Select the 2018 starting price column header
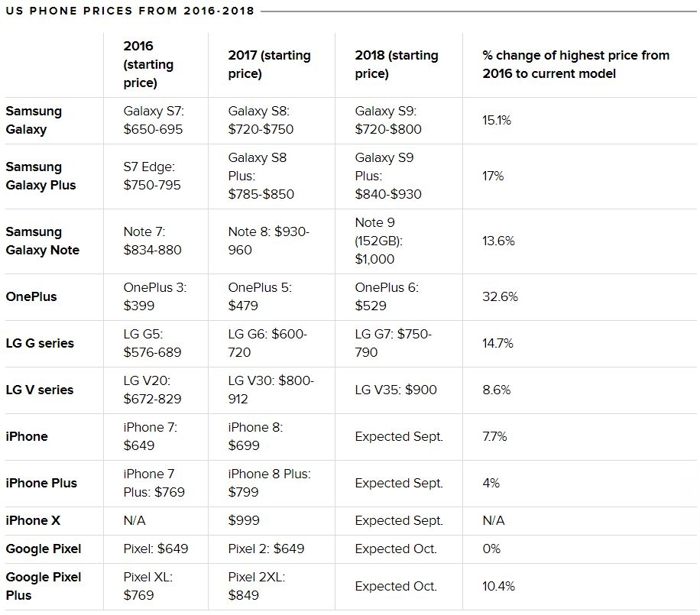700x615 pixels. pyautogui.click(x=397, y=65)
